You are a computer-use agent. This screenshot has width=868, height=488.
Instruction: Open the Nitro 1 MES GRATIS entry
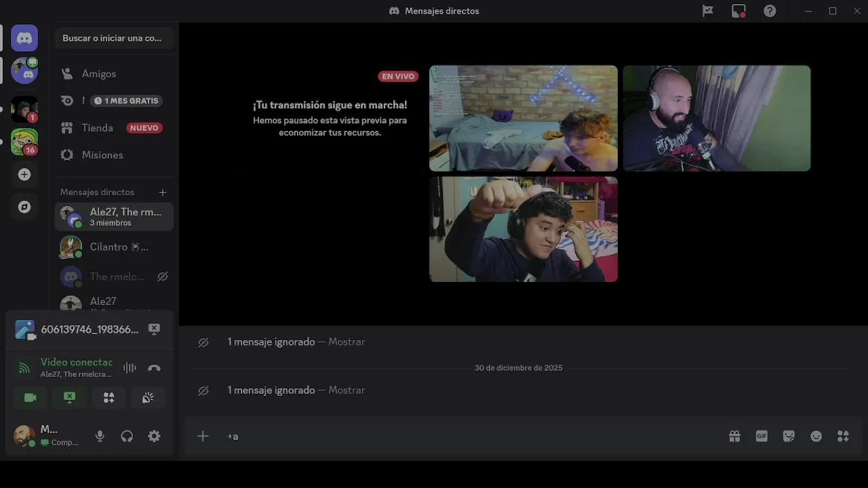114,100
